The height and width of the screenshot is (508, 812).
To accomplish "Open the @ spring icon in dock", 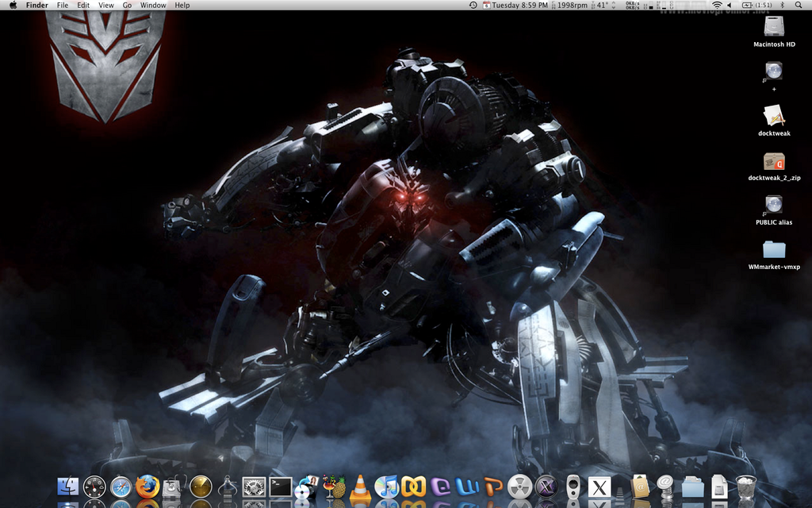I will (x=665, y=487).
